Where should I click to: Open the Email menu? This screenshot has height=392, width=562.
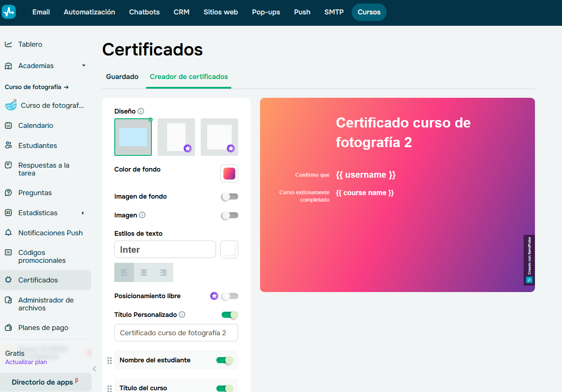[x=41, y=12]
